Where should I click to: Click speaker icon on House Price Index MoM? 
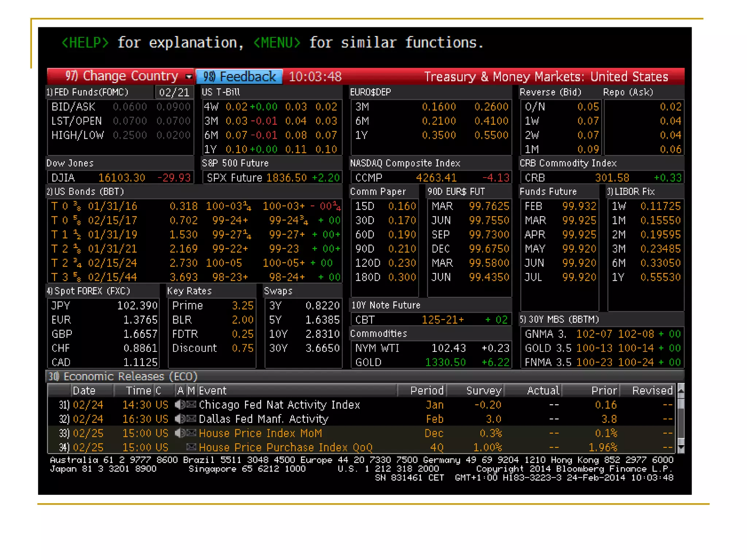click(180, 433)
